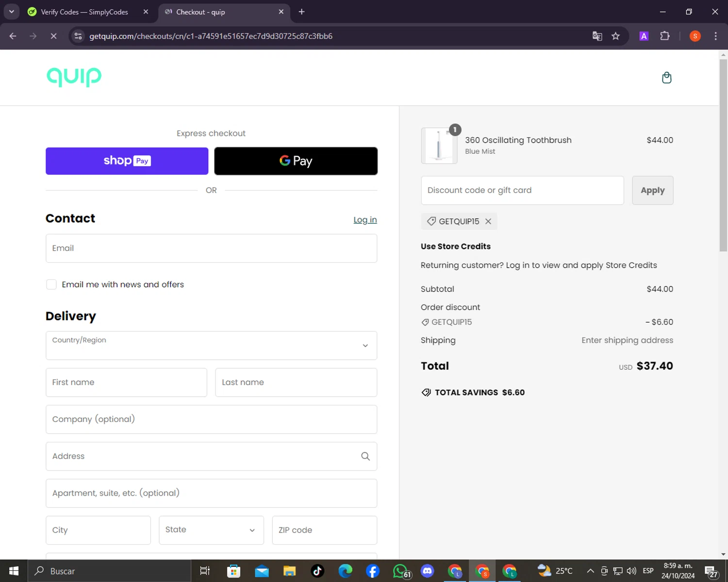Open File Explorer from taskbar
The height and width of the screenshot is (582, 728).
click(290, 571)
